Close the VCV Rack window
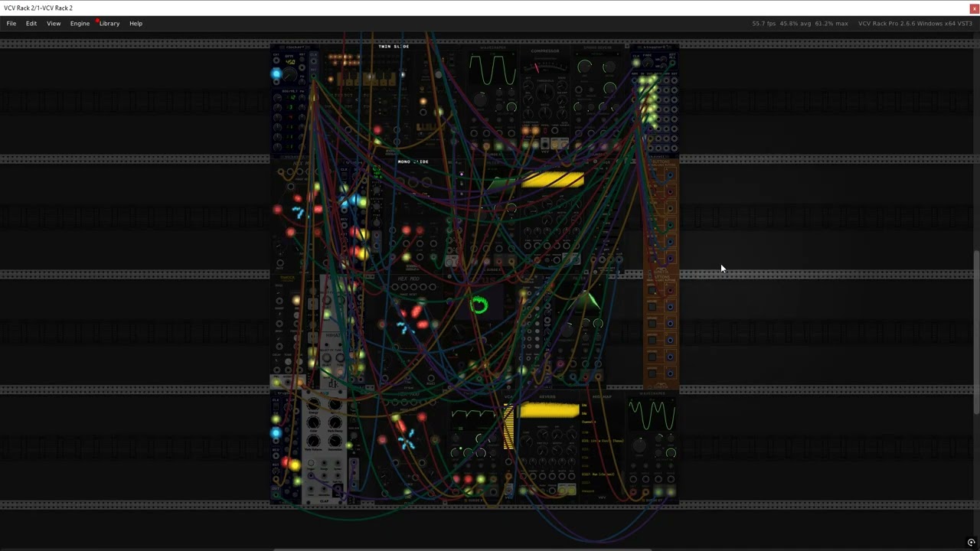Viewport: 980px width, 551px height. tap(974, 8)
